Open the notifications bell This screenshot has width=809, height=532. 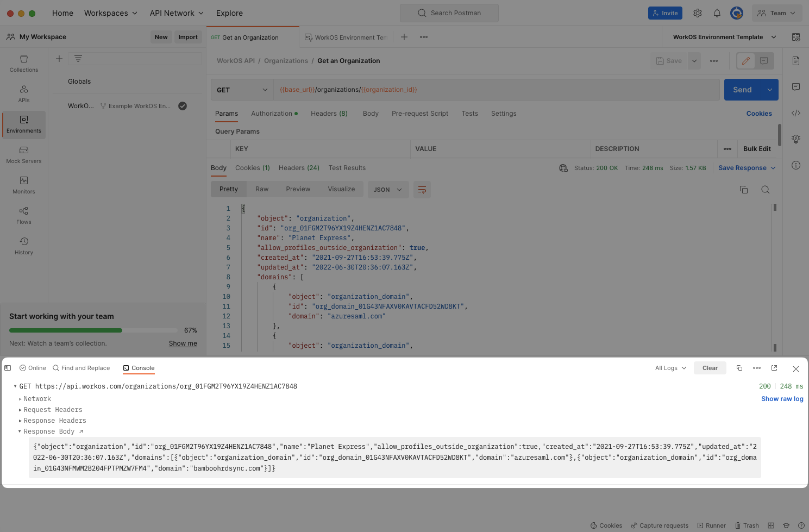[717, 13]
